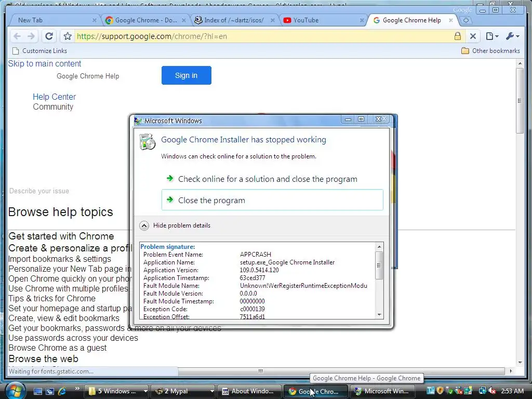Open the 2 Mypal taskbar group
Screen dimensions: 532x399
coord(183,391)
